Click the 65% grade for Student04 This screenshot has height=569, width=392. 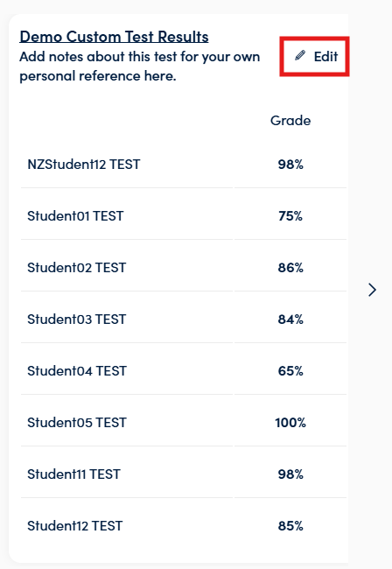(x=290, y=371)
